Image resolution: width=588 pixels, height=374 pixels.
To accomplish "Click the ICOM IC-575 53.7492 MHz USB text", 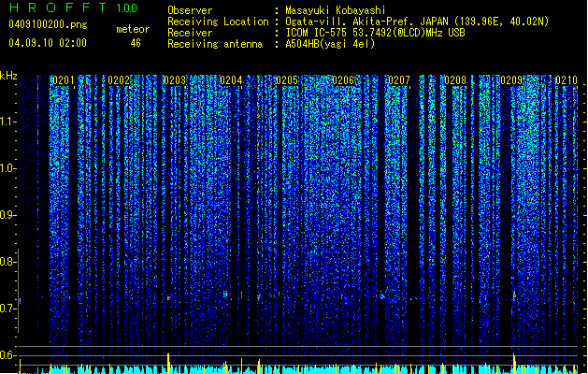I will (375, 33).
